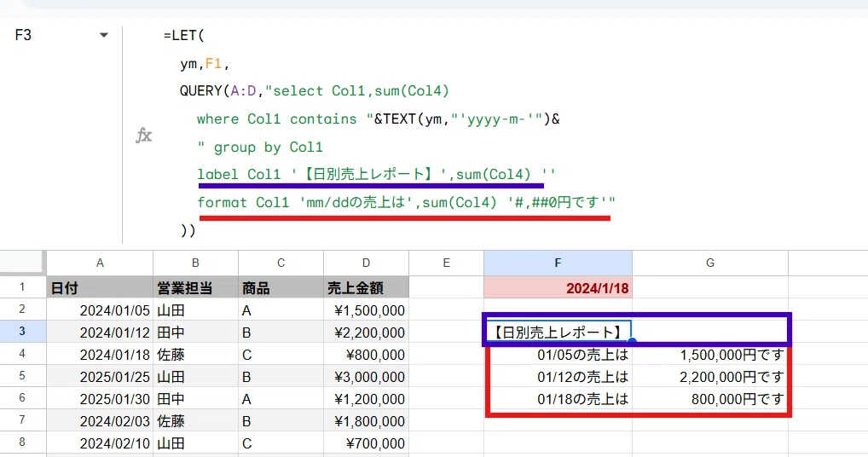Click the 01/12の売上は result cell
Screen dimensions: 868x457
click(x=558, y=376)
